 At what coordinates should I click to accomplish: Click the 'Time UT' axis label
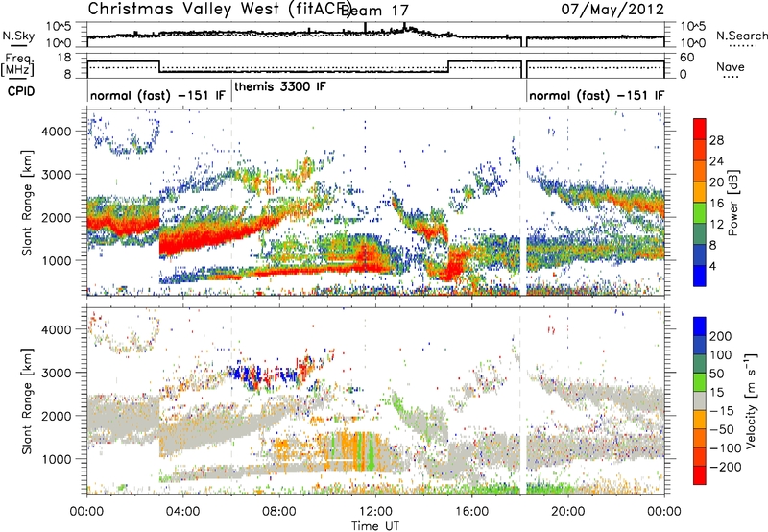click(x=375, y=525)
